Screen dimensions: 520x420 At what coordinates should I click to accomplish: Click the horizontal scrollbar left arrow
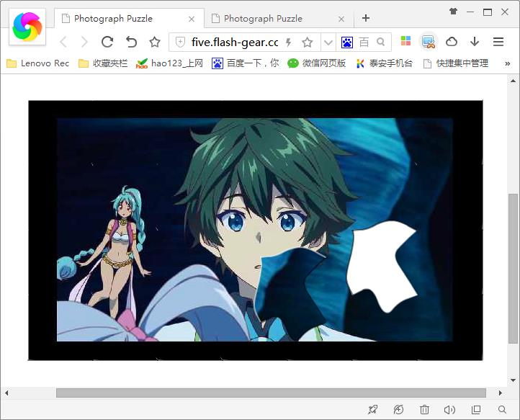(x=6, y=393)
